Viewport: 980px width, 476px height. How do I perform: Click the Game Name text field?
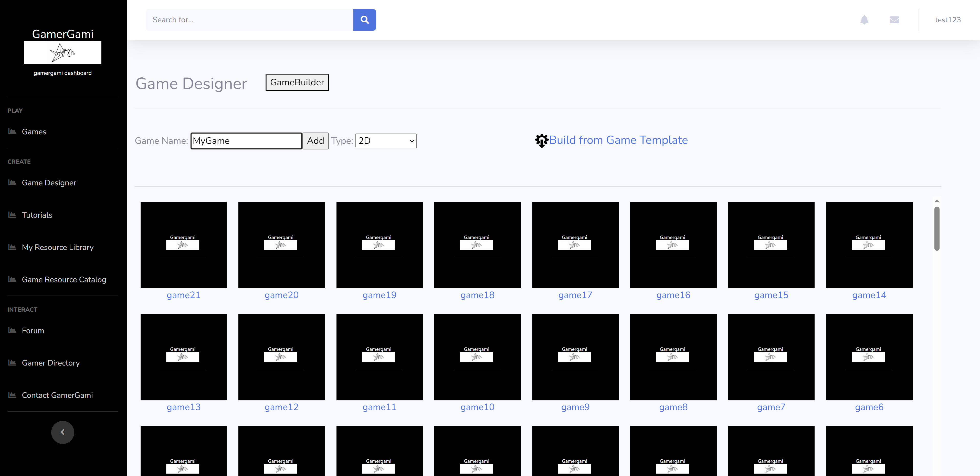pos(246,141)
